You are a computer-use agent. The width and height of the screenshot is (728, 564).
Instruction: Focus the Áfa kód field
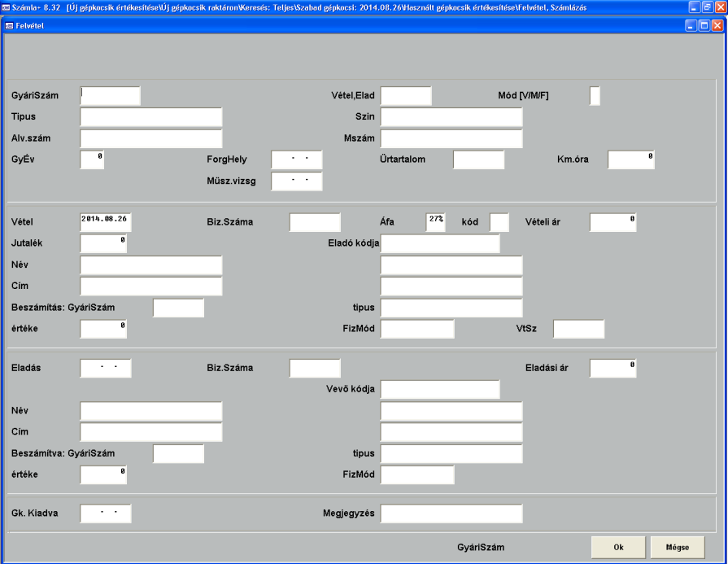pyautogui.click(x=499, y=222)
